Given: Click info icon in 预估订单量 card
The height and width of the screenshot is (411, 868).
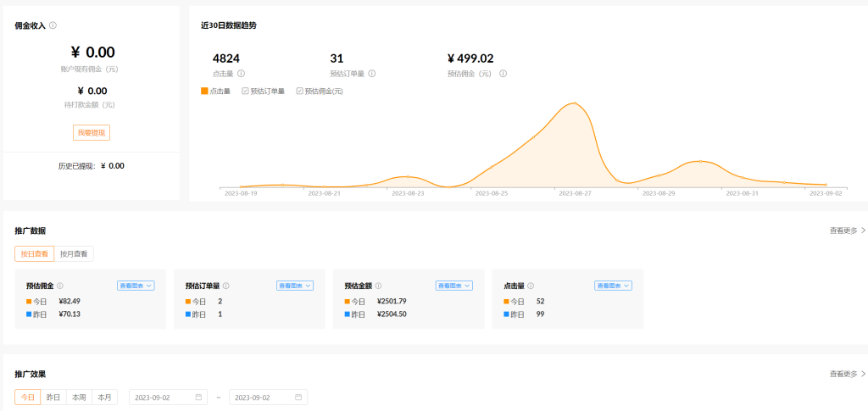Looking at the screenshot, I should (225, 286).
